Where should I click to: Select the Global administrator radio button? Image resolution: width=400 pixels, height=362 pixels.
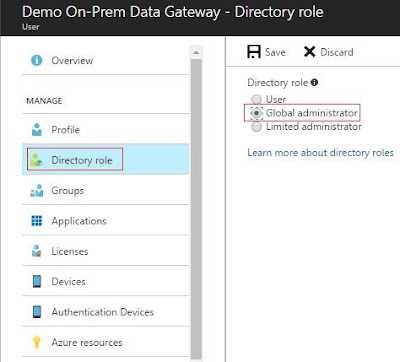pyautogui.click(x=256, y=113)
